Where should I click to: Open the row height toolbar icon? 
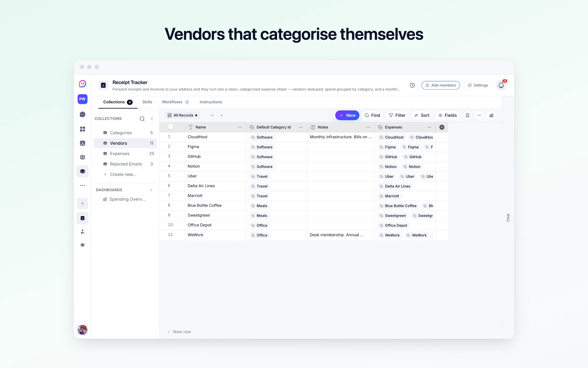[467, 115]
